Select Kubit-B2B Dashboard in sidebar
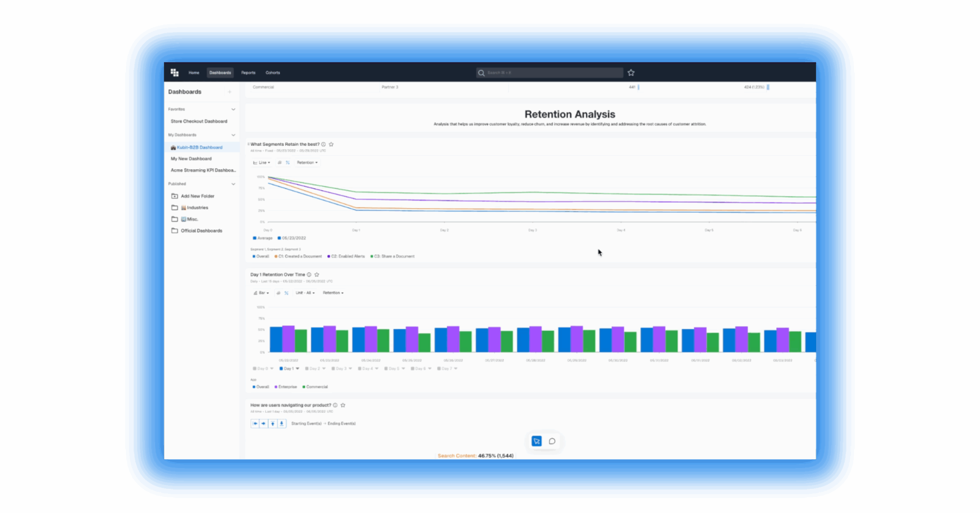This screenshot has height=513, width=980. 201,147
